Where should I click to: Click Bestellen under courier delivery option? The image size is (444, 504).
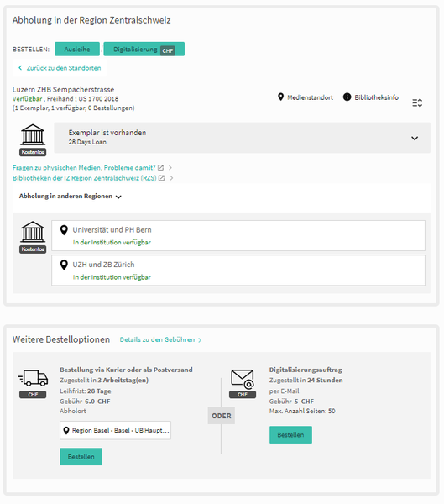[81, 456]
